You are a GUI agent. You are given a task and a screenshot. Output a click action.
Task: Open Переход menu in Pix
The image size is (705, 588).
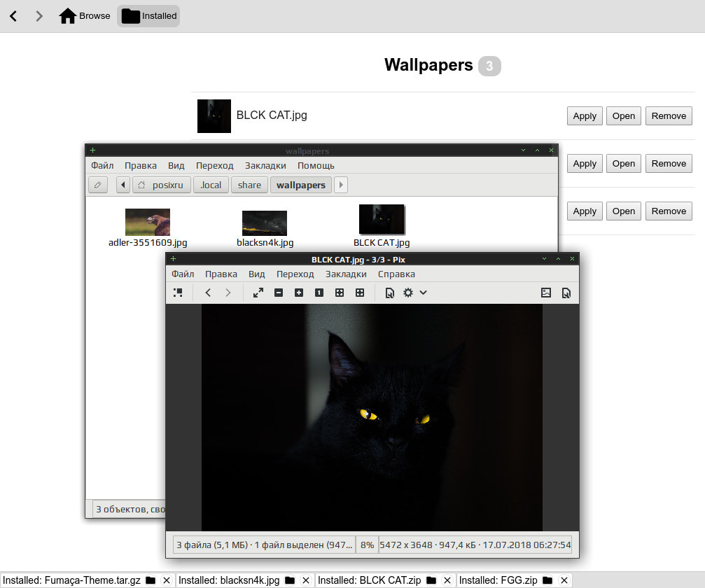[x=295, y=274]
